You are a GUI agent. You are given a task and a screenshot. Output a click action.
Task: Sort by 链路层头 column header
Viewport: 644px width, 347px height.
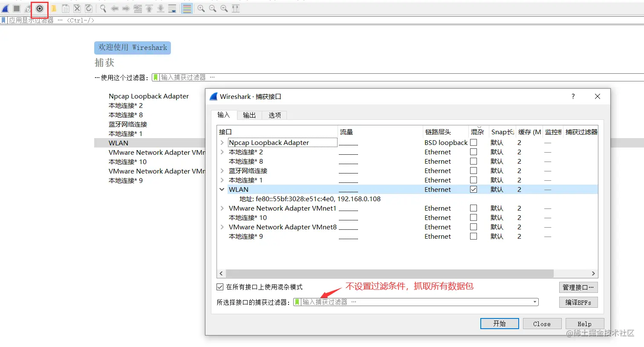(x=445, y=132)
